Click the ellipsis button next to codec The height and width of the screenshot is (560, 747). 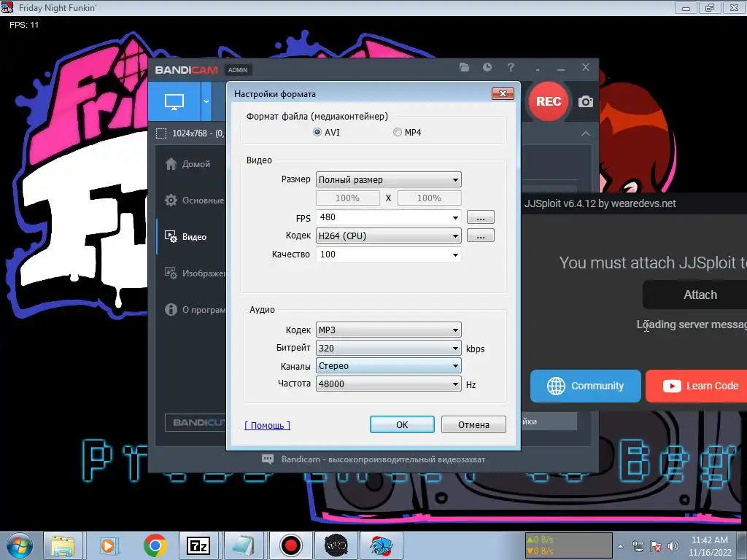480,236
